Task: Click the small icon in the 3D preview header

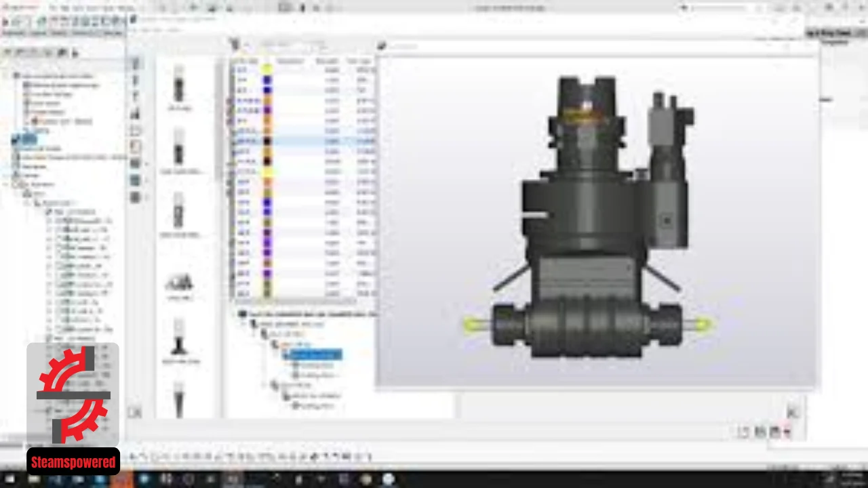Action: pos(382,46)
